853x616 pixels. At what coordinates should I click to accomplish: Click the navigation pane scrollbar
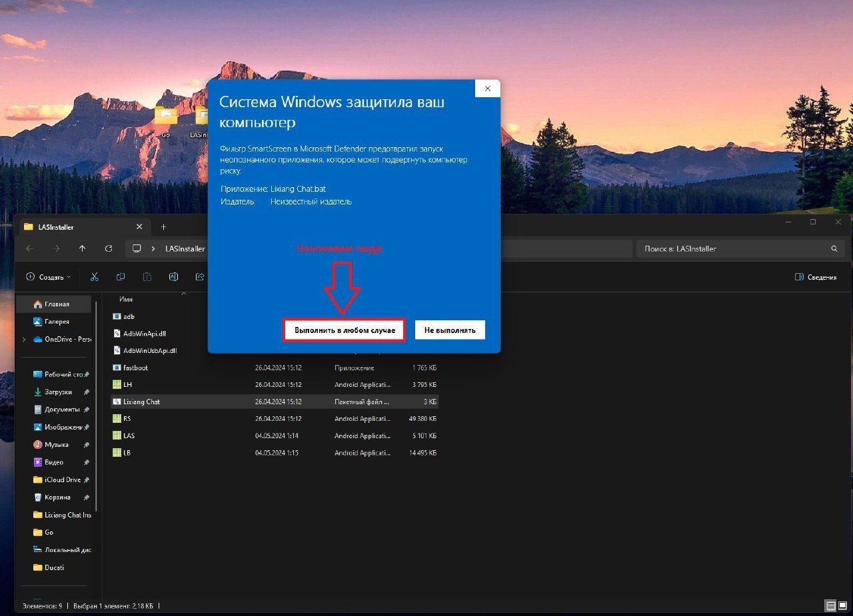pos(97,406)
